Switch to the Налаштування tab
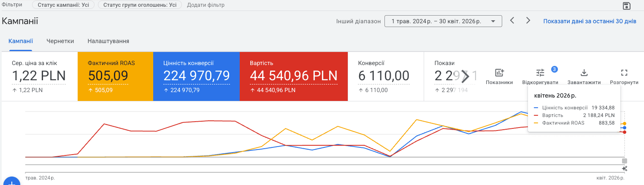The width and height of the screenshot is (644, 185). point(108,41)
